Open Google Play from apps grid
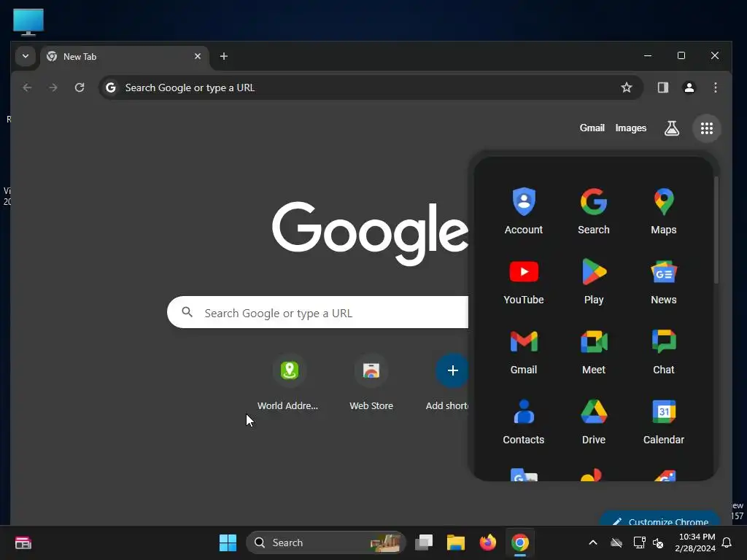Screen dimensions: 747x560 [594, 281]
